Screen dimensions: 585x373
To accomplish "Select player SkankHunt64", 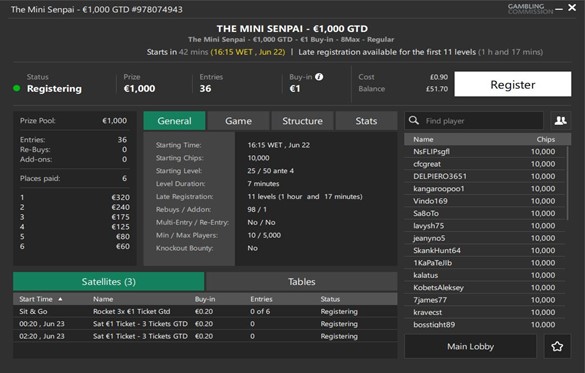I will click(x=485, y=250).
